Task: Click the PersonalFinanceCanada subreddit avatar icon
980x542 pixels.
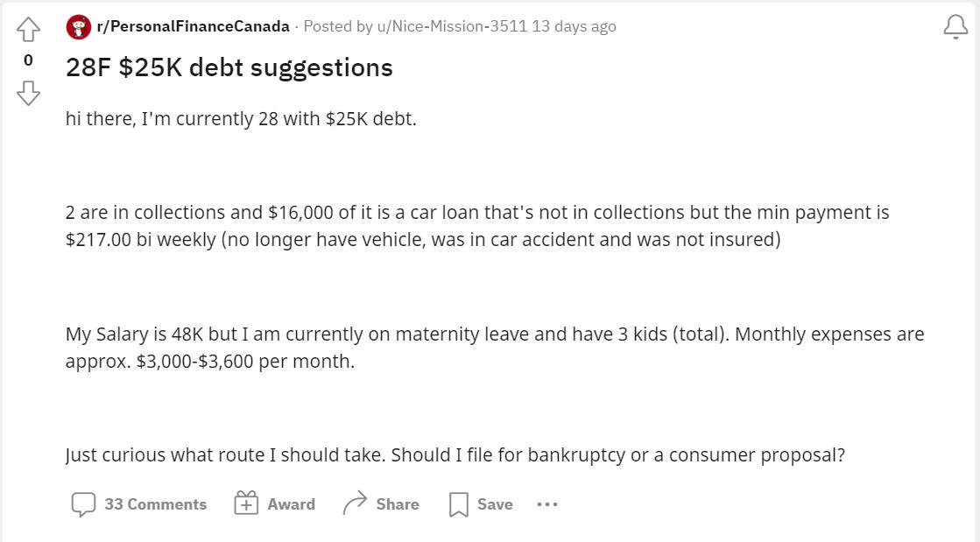Action: tap(79, 27)
